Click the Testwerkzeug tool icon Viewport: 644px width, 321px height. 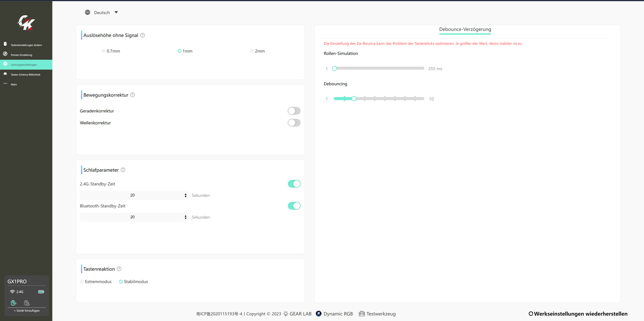click(x=362, y=314)
